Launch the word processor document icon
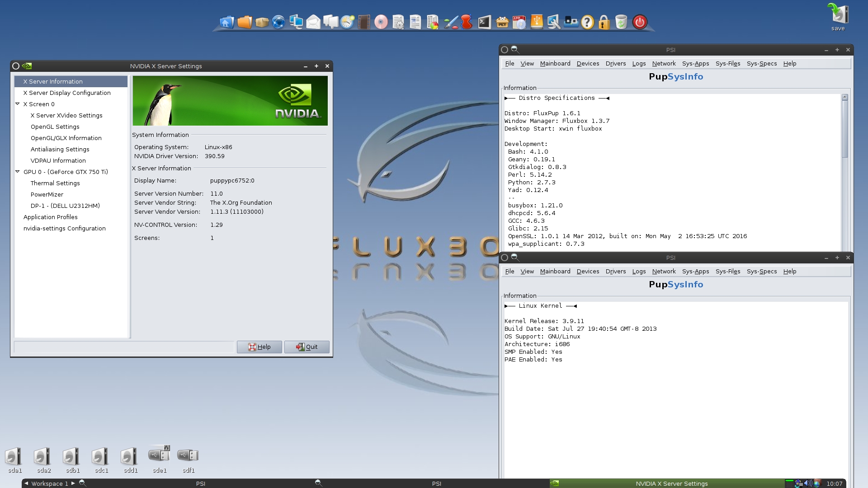The height and width of the screenshot is (488, 868). (x=415, y=22)
